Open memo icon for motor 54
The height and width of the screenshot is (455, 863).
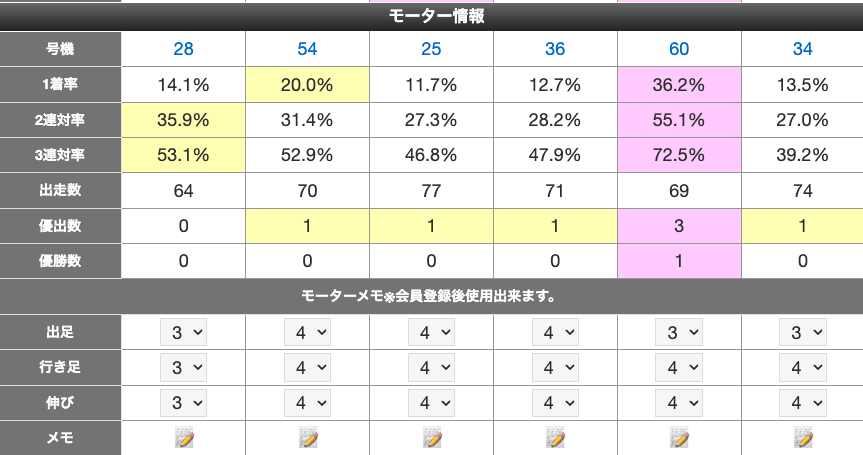point(307,437)
